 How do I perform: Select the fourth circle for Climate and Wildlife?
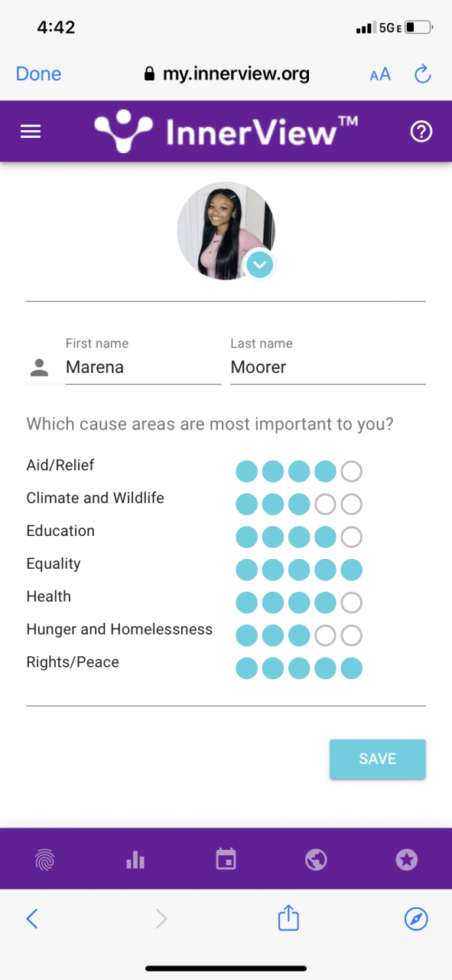pyautogui.click(x=325, y=505)
